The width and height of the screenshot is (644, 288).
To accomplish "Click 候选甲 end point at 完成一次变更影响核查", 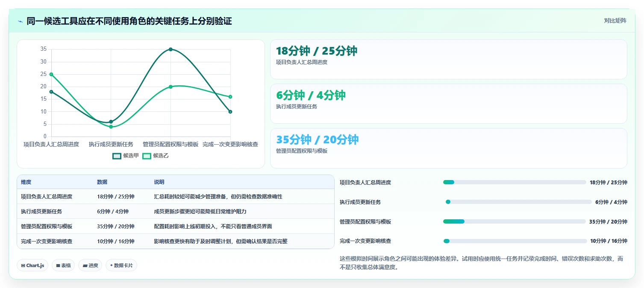I will pyautogui.click(x=230, y=112).
